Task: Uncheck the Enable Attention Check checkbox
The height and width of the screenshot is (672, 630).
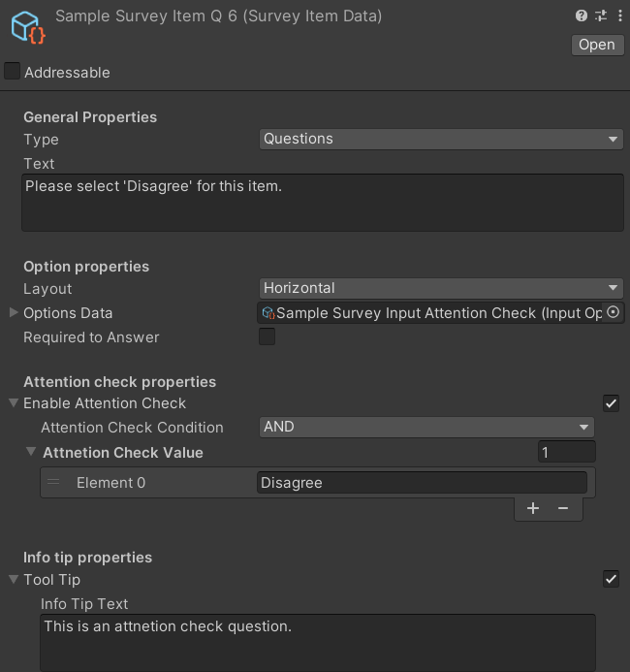Action: click(x=611, y=403)
